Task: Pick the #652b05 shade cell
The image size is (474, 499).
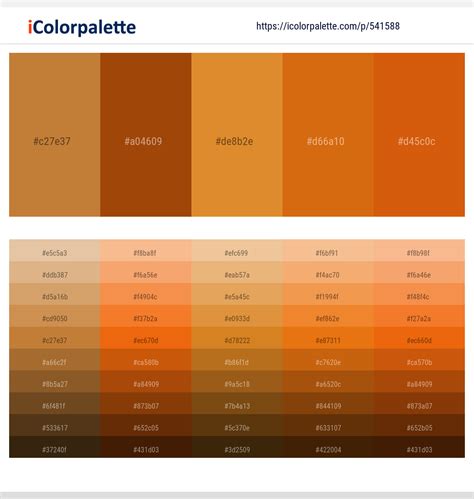Action: [x=419, y=425]
